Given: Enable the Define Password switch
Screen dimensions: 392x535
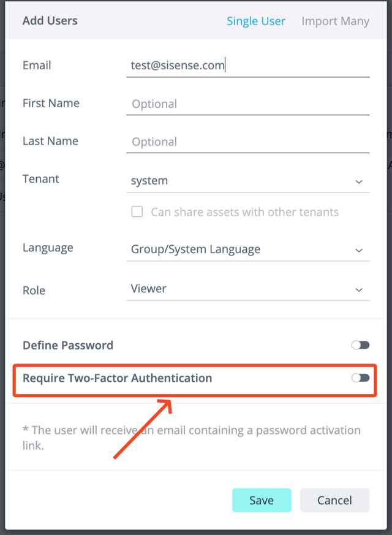Looking at the screenshot, I should point(360,345).
